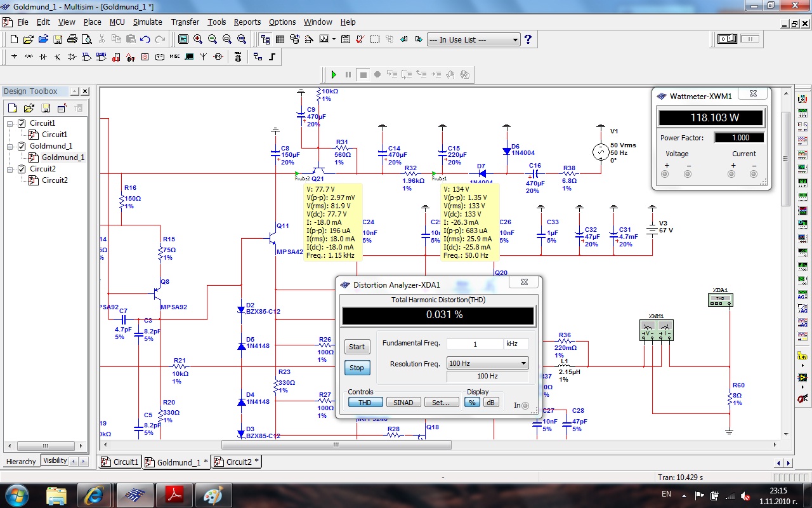Viewport: 812px width, 508px height.
Task: Run the simulation with green play button
Action: point(334,75)
